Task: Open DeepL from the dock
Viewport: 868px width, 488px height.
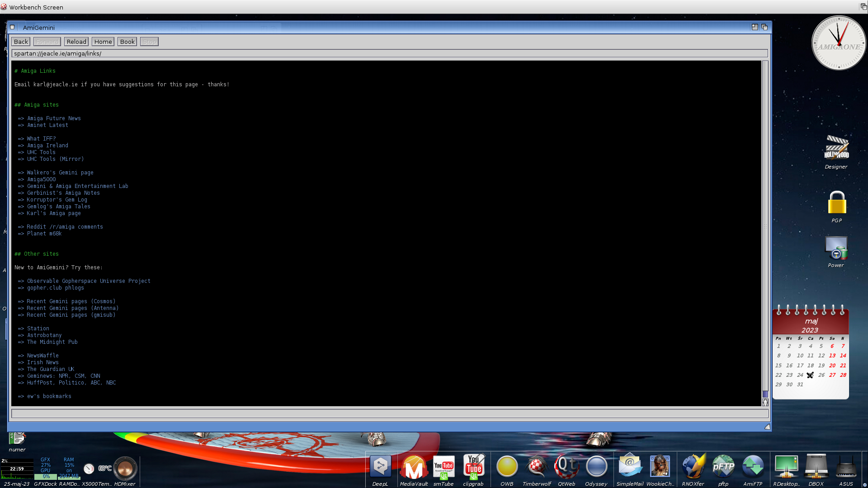Action: tap(380, 467)
